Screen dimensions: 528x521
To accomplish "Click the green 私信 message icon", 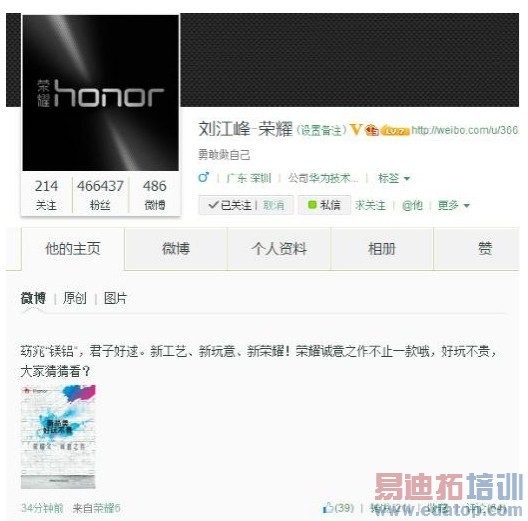I will pyautogui.click(x=312, y=204).
